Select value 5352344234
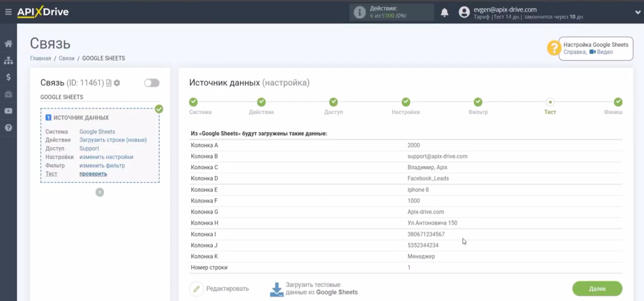 pyautogui.click(x=423, y=246)
